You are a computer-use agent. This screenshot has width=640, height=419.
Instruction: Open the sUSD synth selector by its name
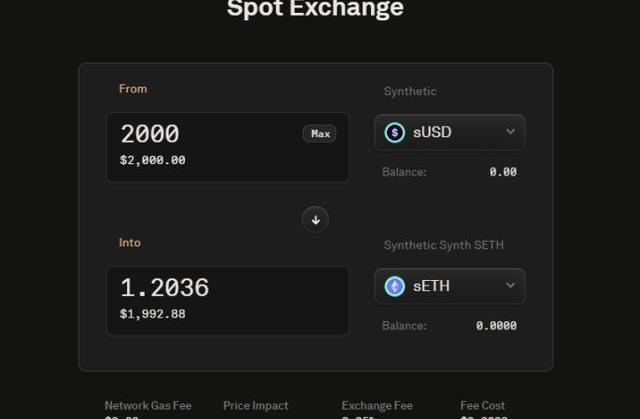(432, 132)
